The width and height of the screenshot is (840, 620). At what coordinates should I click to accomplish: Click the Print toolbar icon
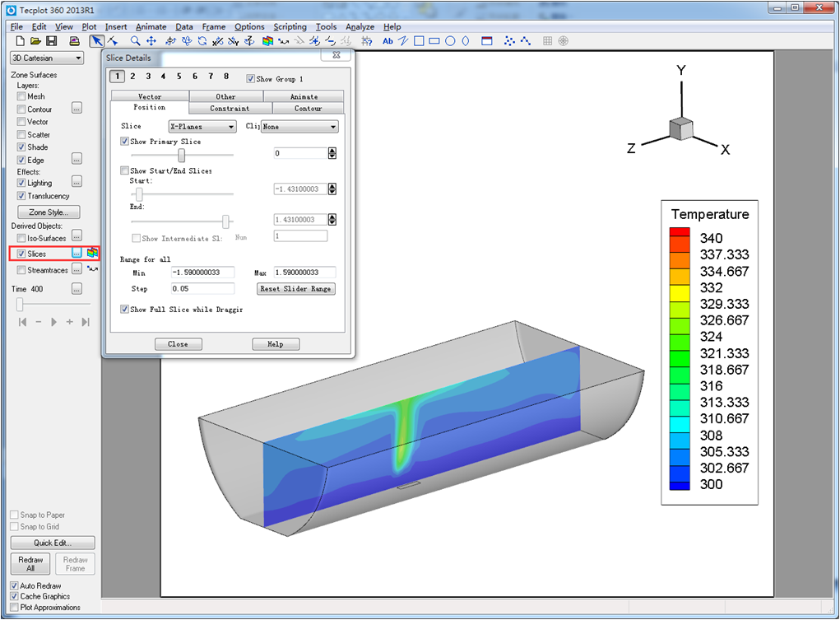point(75,41)
